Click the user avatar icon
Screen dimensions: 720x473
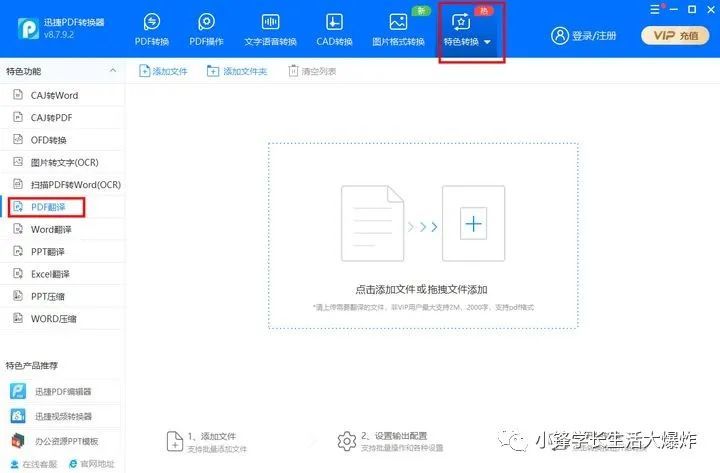(560, 35)
